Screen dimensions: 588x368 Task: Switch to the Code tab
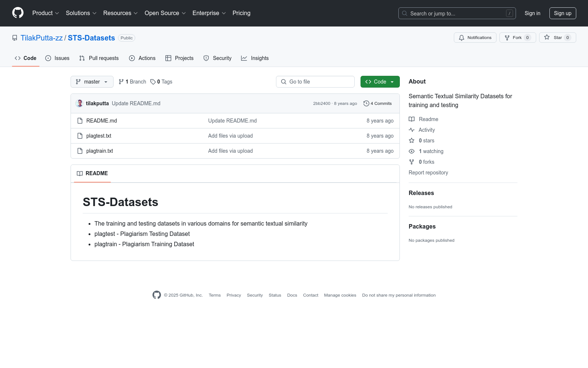[x=26, y=58]
